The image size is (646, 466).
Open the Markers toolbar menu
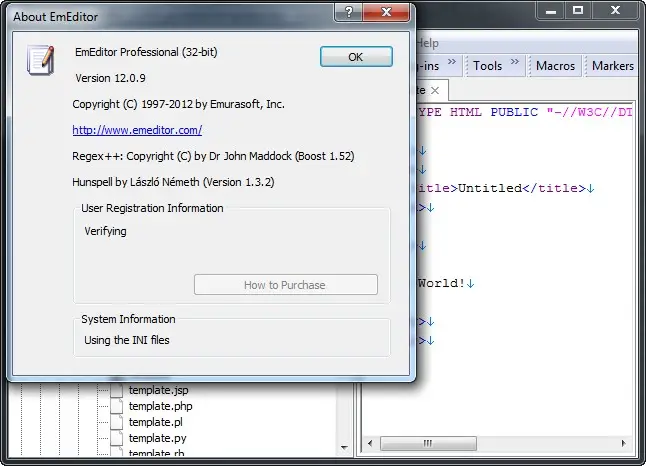click(x=613, y=66)
